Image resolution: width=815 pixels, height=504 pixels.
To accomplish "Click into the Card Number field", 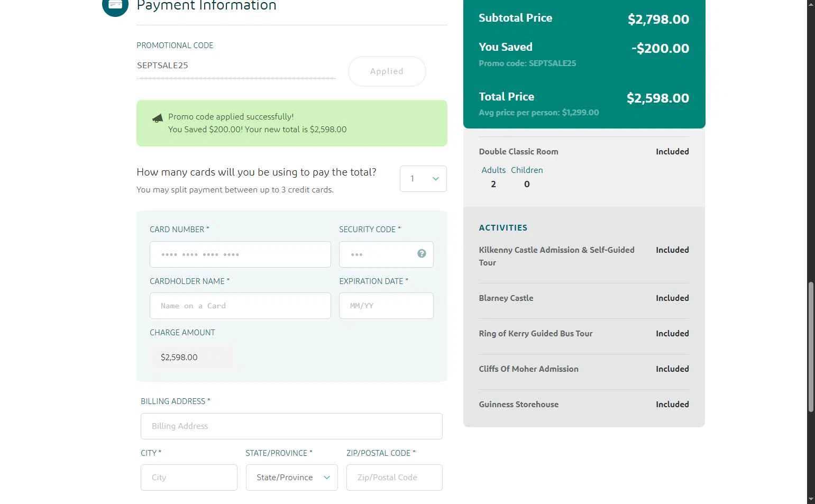I will click(x=240, y=254).
